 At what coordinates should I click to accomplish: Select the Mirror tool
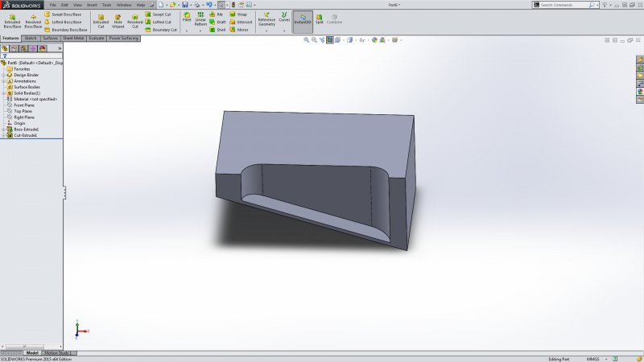tap(239, 30)
